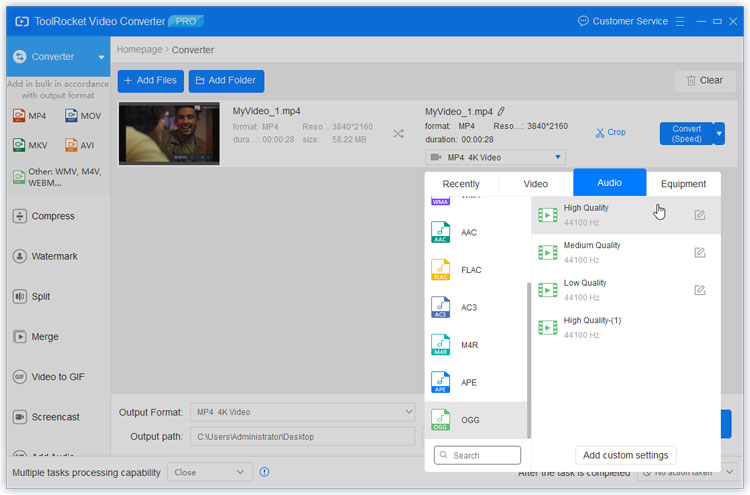Clear the file list
The height and width of the screenshot is (495, 750).
(x=705, y=80)
